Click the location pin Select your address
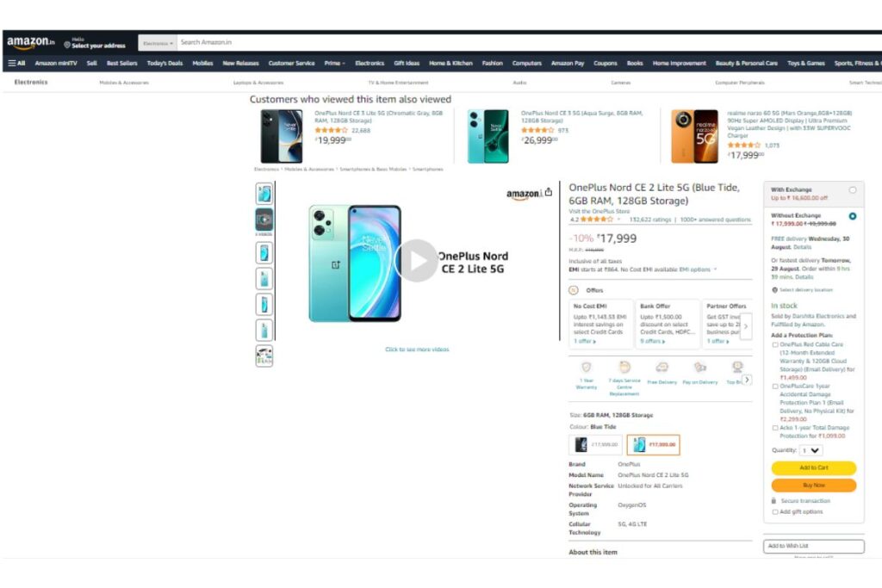The image size is (882, 588). [x=95, y=43]
